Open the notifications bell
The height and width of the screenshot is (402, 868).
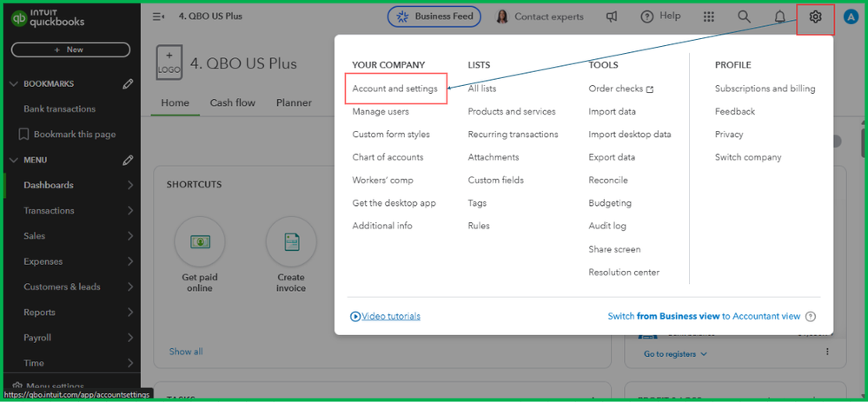coord(779,17)
